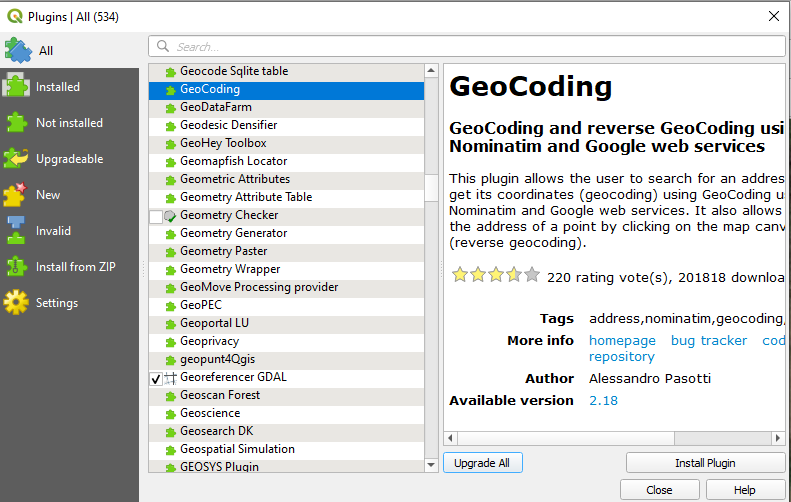Screen dimensions: 791x502
Task: Click the Geosearch DK plugin icon
Action: pyautogui.click(x=171, y=432)
